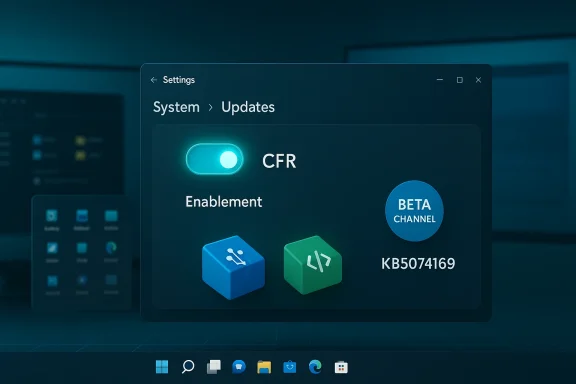The height and width of the screenshot is (384, 576).
Task: Click the breadcrumb chevron between System and Updates
Action: coord(210,108)
